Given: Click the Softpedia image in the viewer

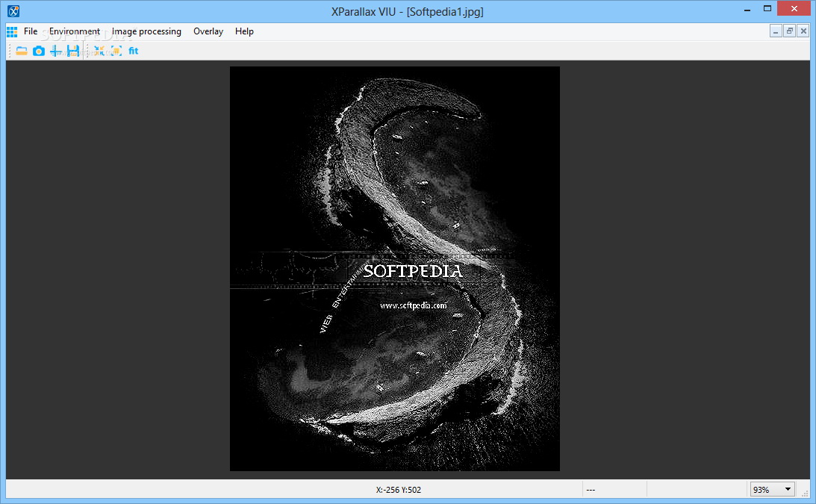Looking at the screenshot, I should 395,269.
